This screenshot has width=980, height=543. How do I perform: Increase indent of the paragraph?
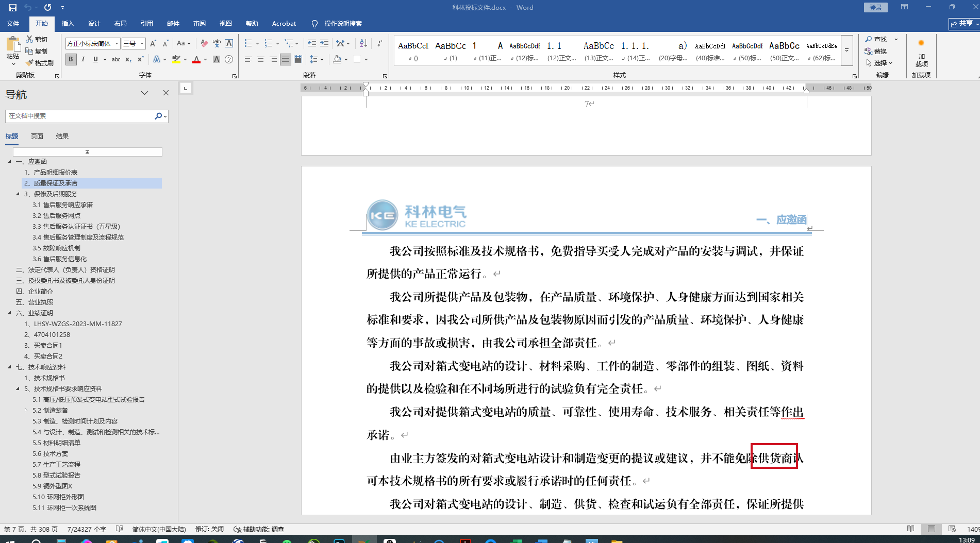(x=324, y=43)
